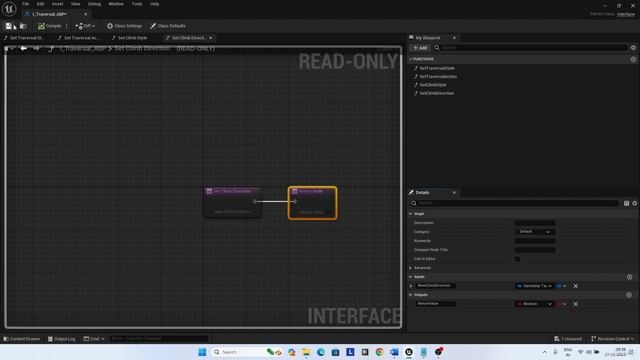Open Class Settings
The width and height of the screenshot is (640, 360).
click(x=124, y=26)
